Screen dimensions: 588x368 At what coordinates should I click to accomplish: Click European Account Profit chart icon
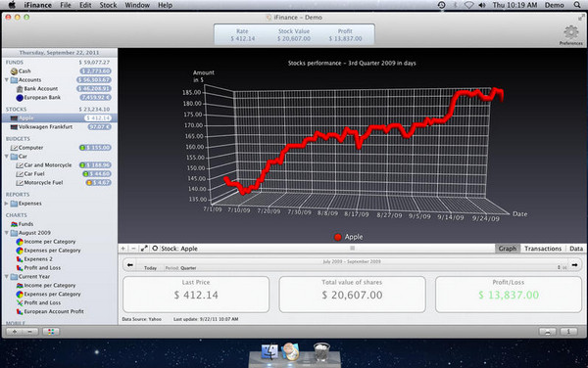(20, 311)
